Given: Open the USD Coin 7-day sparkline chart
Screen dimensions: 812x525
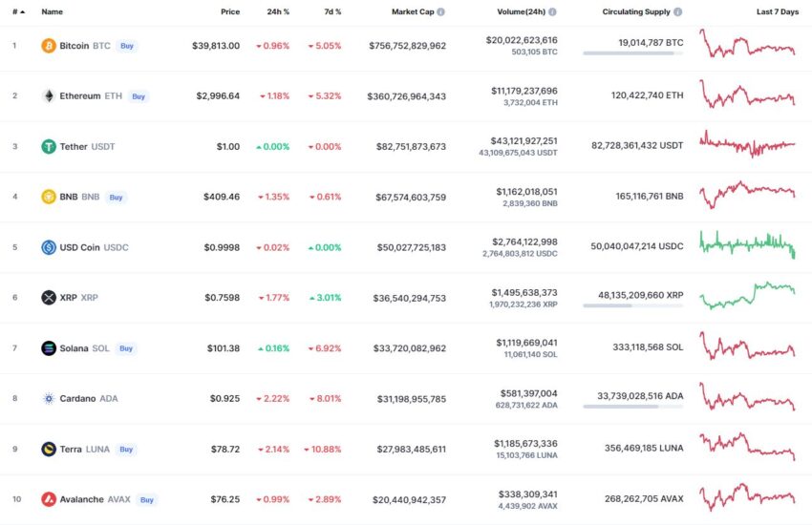Looking at the screenshot, I should tap(747, 244).
